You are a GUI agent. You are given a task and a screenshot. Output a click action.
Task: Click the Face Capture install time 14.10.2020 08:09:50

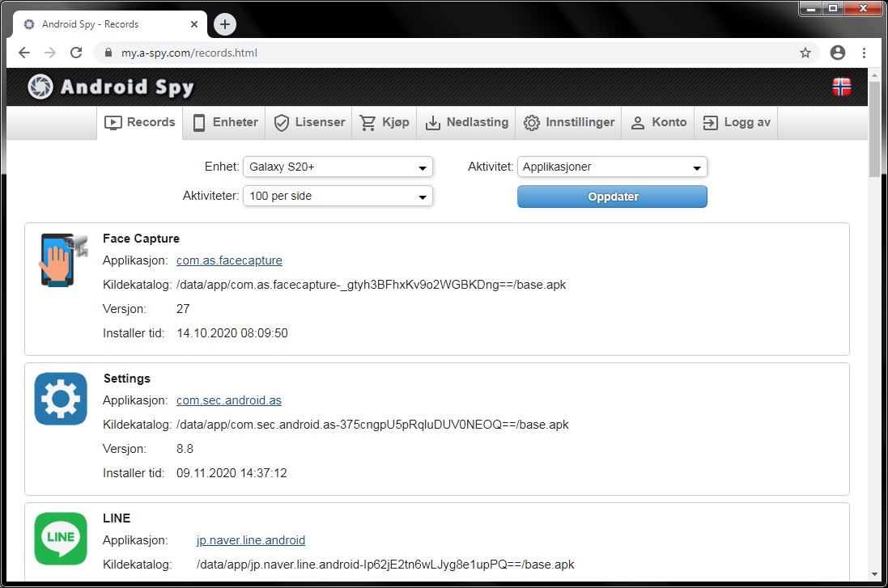pyautogui.click(x=232, y=332)
